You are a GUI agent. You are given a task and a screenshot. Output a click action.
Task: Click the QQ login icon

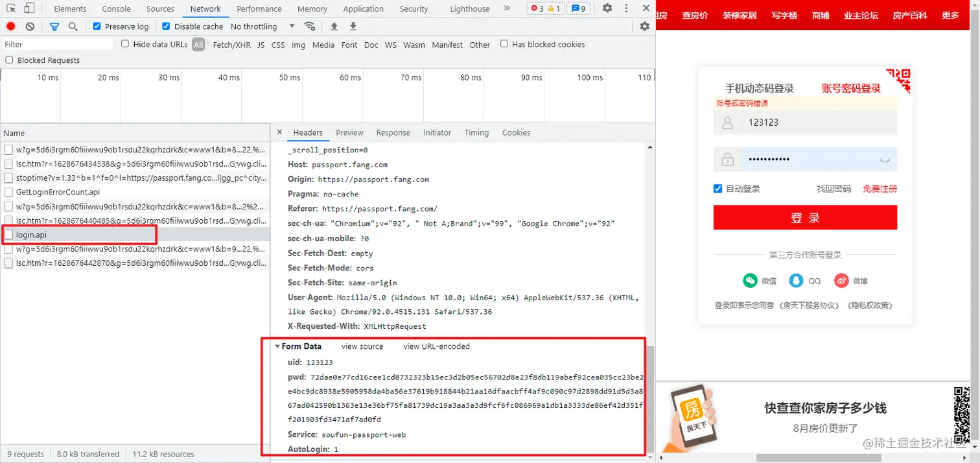[795, 281]
